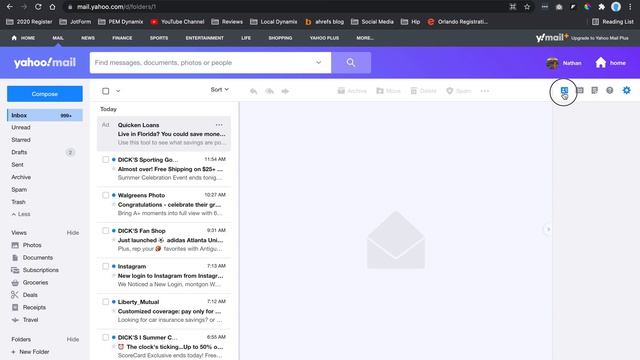
Task: Collapse sidebar folders with Less
Action: [x=21, y=214]
